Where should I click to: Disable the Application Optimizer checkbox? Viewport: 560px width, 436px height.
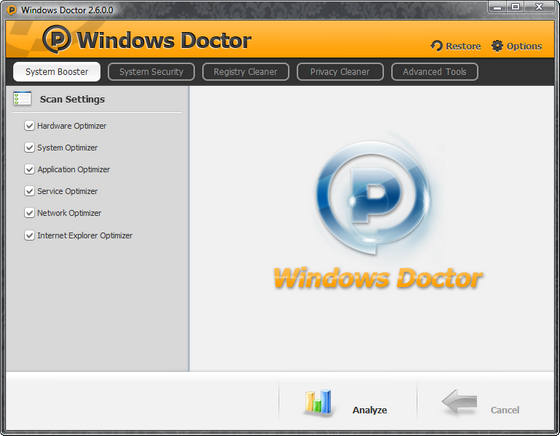pos(29,169)
